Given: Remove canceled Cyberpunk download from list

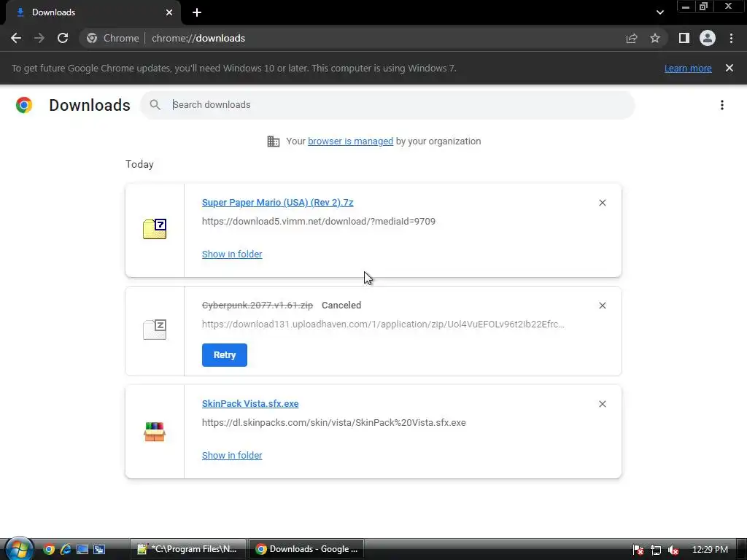Looking at the screenshot, I should (602, 306).
